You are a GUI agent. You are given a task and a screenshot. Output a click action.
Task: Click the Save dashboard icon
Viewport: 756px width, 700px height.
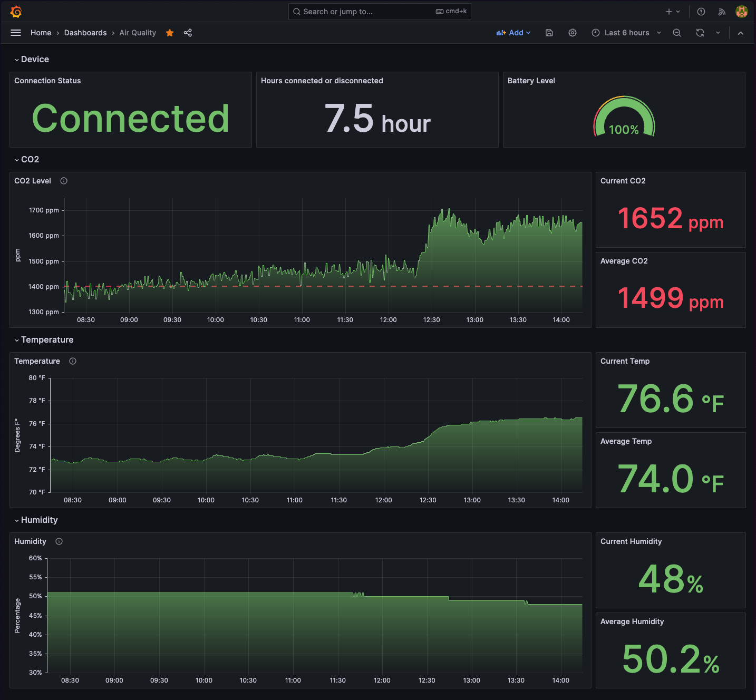(x=549, y=33)
